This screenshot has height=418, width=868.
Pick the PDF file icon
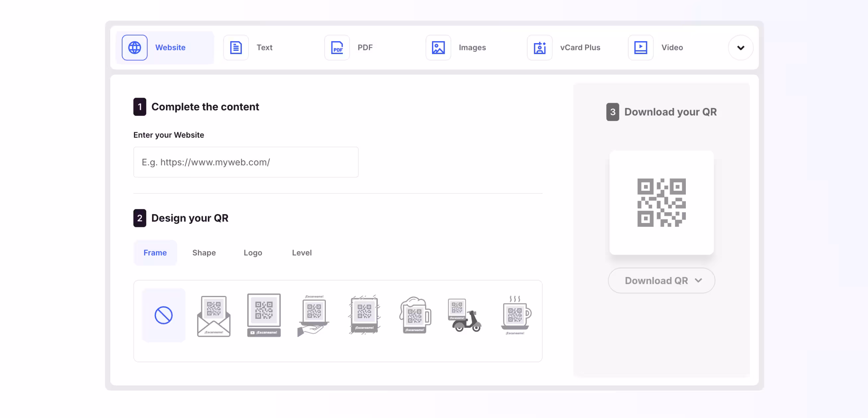pyautogui.click(x=337, y=47)
